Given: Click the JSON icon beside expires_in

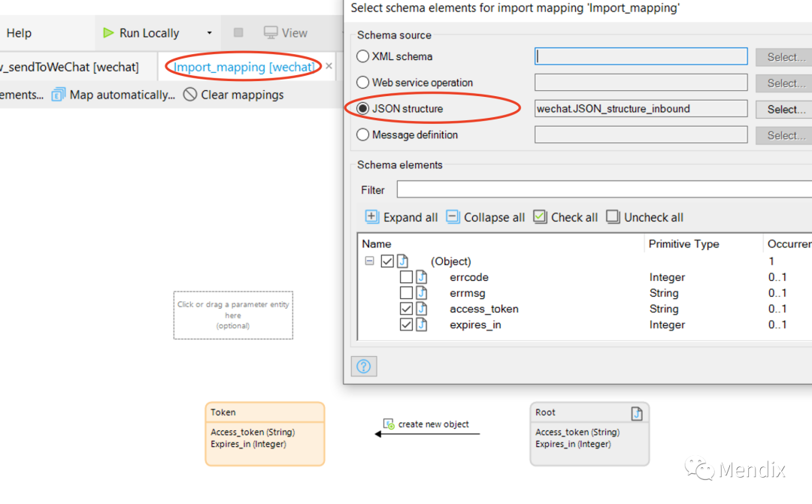Looking at the screenshot, I should point(422,325).
